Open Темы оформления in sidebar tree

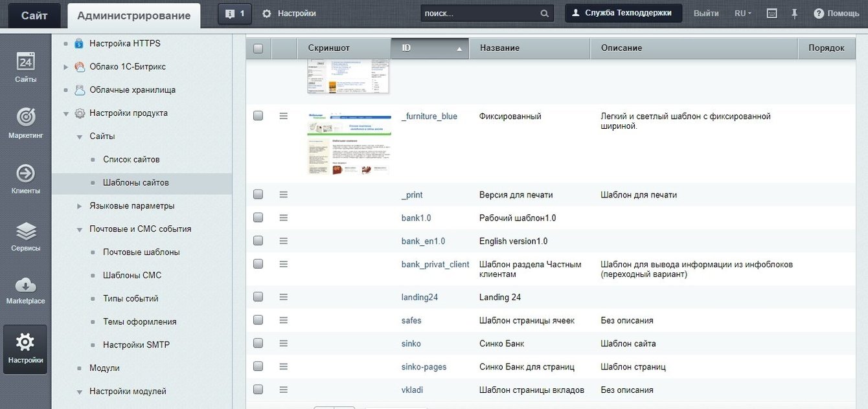[139, 322]
